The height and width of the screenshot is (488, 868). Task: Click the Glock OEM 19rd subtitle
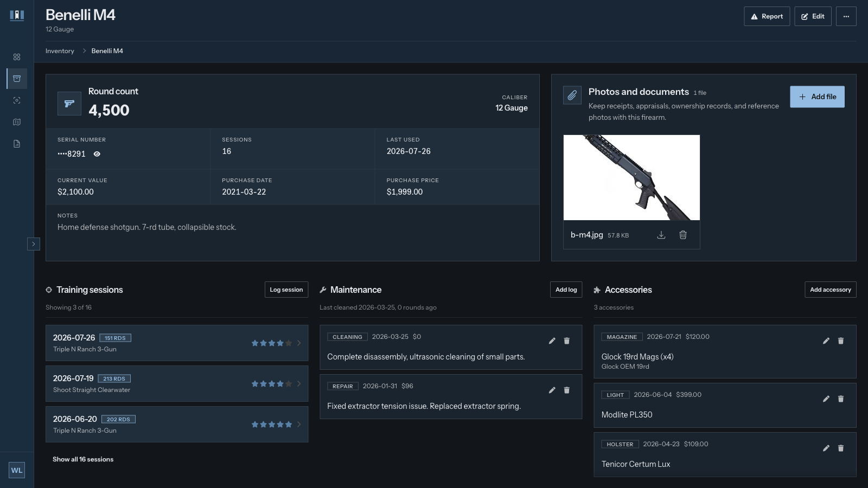tap(625, 367)
